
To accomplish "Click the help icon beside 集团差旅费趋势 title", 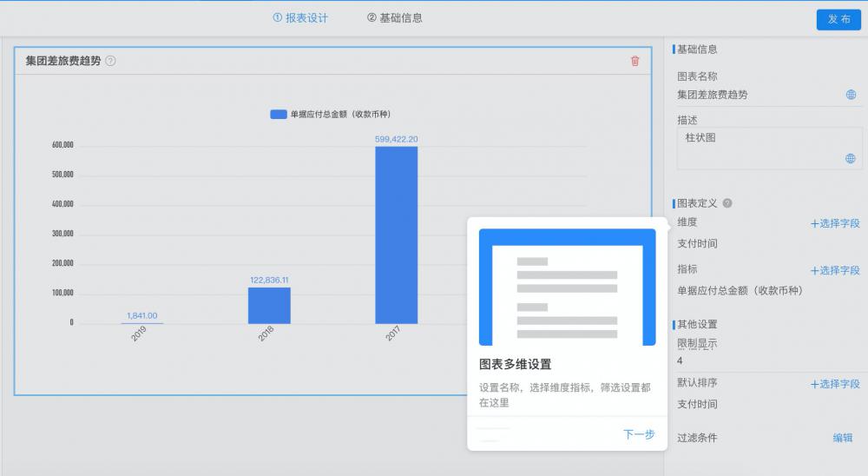I will click(x=110, y=61).
